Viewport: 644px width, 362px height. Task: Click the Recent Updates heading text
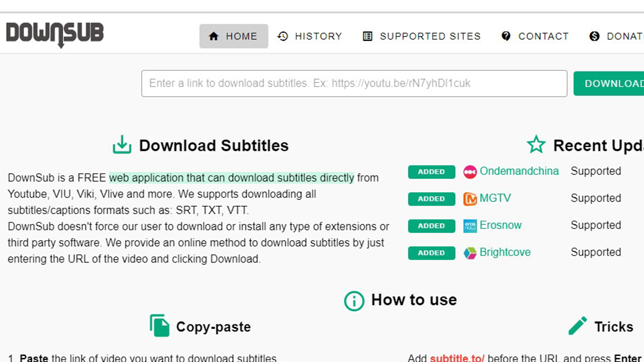598,146
